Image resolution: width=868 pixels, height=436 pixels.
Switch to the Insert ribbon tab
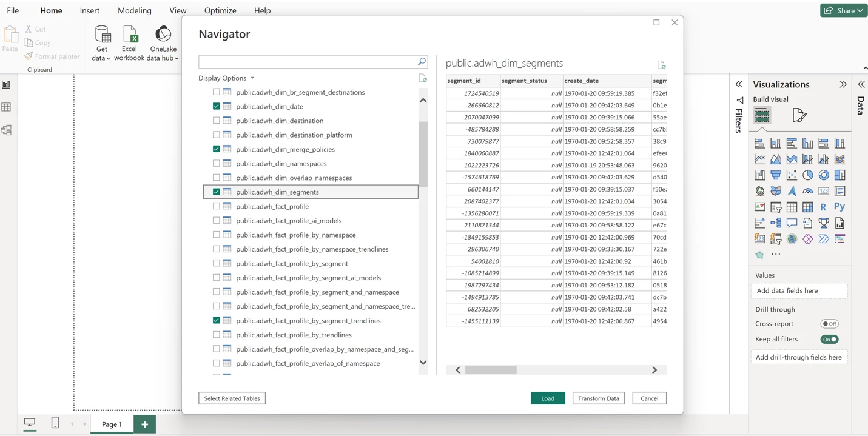tap(90, 10)
